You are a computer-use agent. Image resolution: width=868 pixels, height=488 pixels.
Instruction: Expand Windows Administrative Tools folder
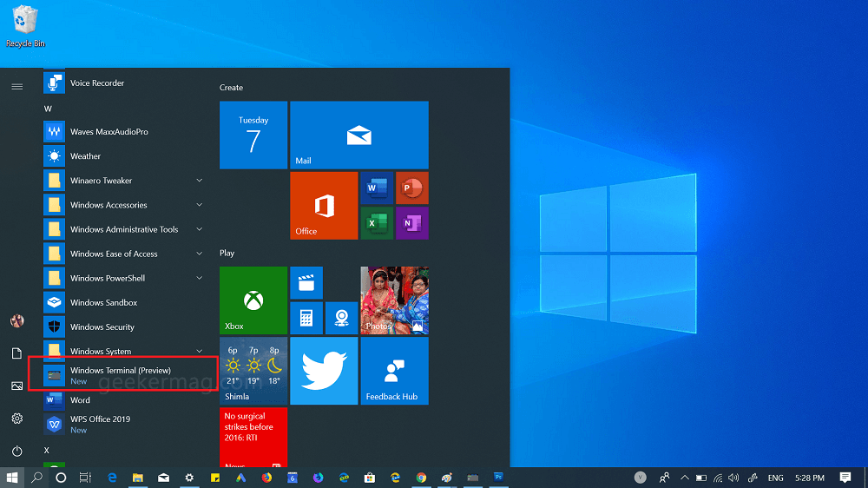200,229
